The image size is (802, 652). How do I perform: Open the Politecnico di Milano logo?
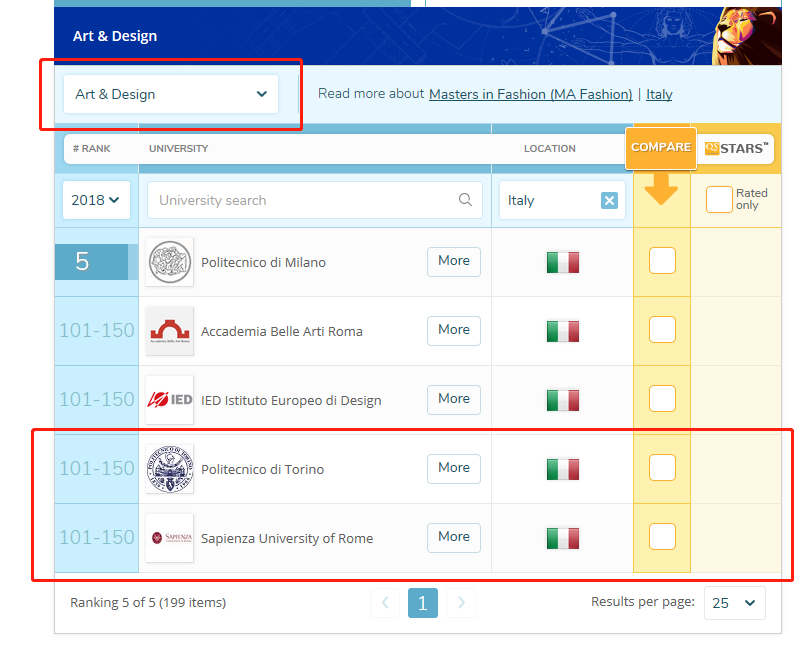(170, 262)
